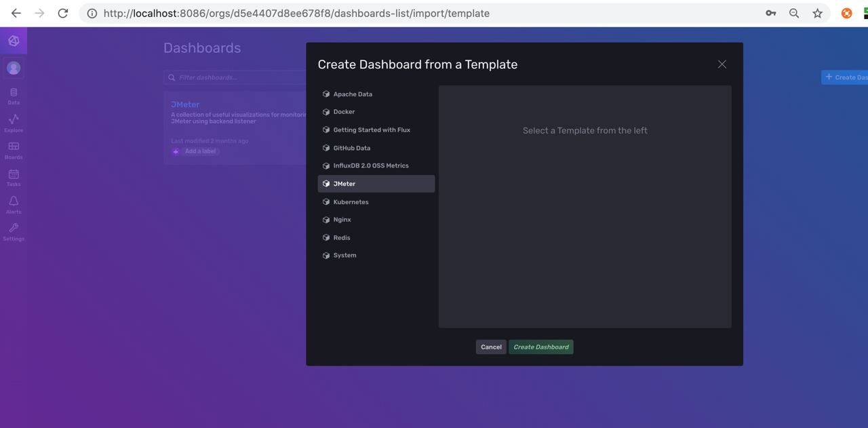868x428 pixels.
Task: Open the saved passwords key icon
Action: 771,13
